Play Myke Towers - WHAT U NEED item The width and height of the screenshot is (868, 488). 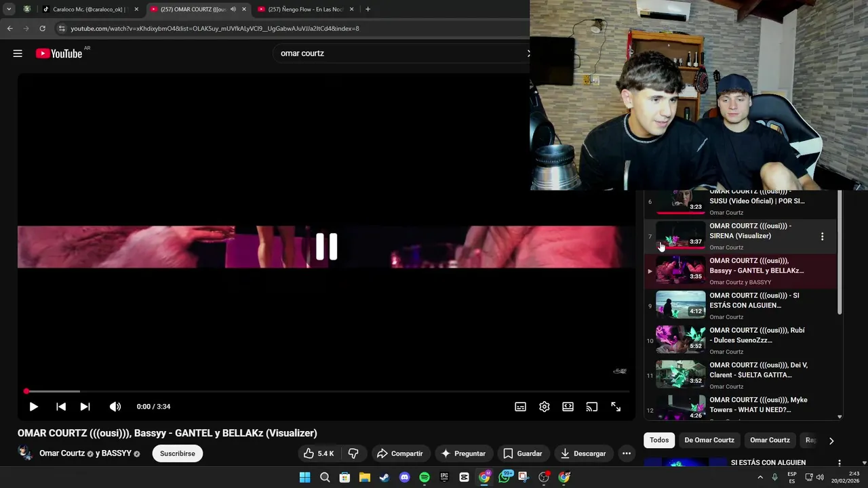[x=741, y=408]
